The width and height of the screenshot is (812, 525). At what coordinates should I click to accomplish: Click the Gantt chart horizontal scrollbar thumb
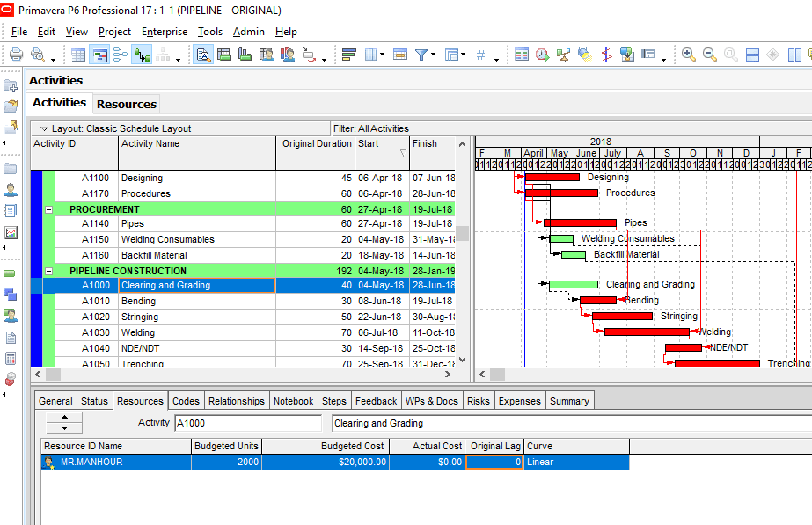(x=497, y=374)
